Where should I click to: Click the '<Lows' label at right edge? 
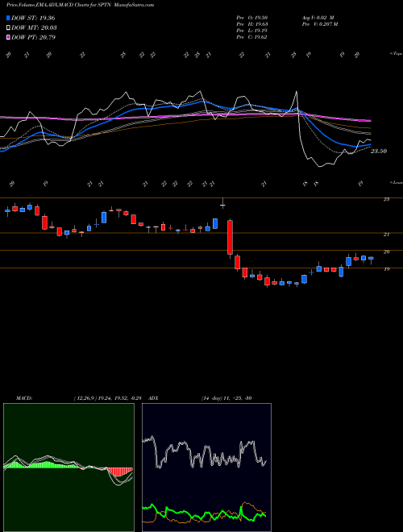pos(396,182)
